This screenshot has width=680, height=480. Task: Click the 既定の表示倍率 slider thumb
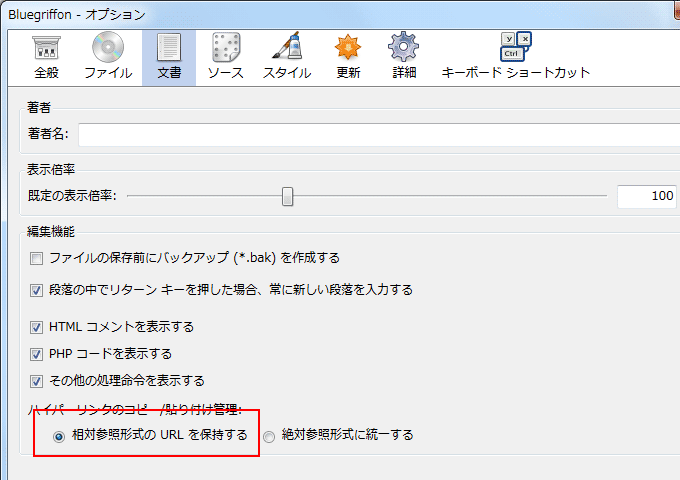(287, 196)
